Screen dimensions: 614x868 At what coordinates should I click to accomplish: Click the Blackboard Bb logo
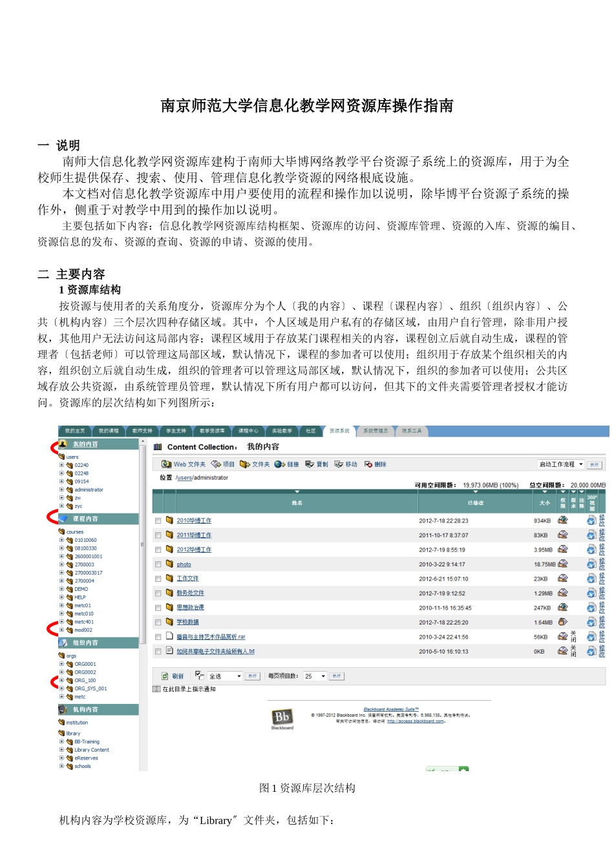point(282,718)
